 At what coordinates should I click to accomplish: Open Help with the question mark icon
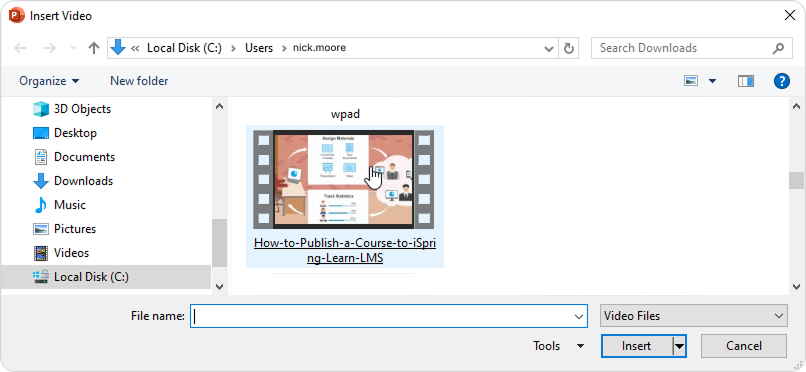point(781,81)
